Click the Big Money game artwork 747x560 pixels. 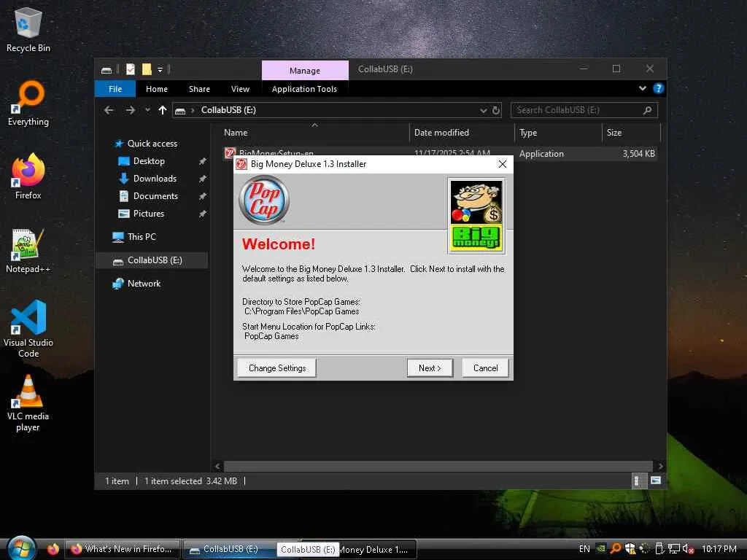(476, 216)
